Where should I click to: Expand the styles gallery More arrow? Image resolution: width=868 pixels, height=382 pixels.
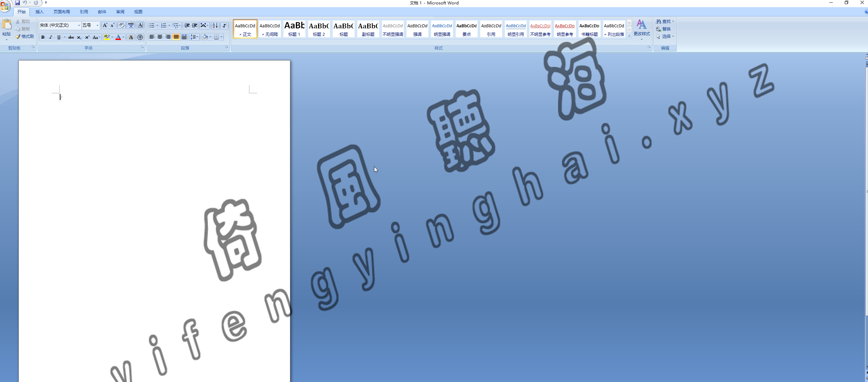pyautogui.click(x=629, y=36)
